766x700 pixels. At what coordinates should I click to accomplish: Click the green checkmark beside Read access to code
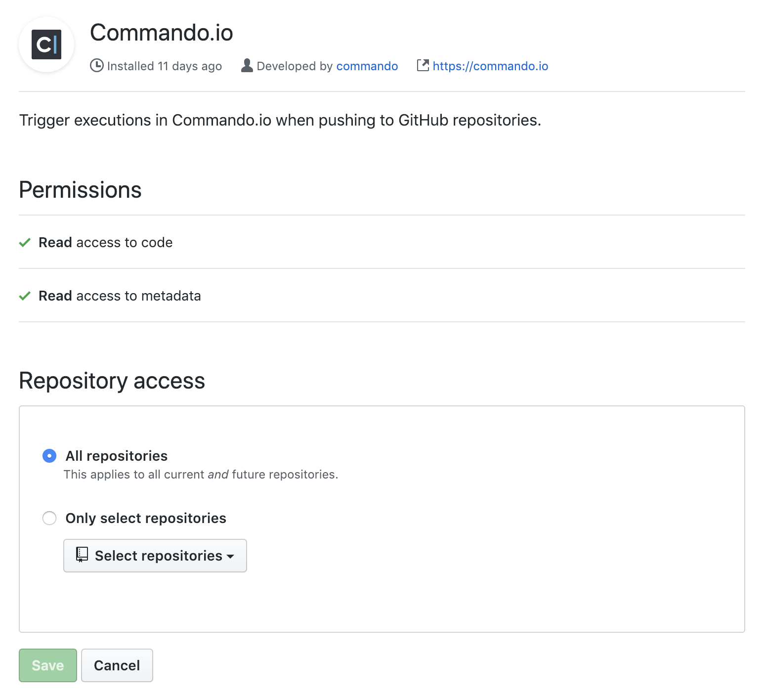point(25,243)
